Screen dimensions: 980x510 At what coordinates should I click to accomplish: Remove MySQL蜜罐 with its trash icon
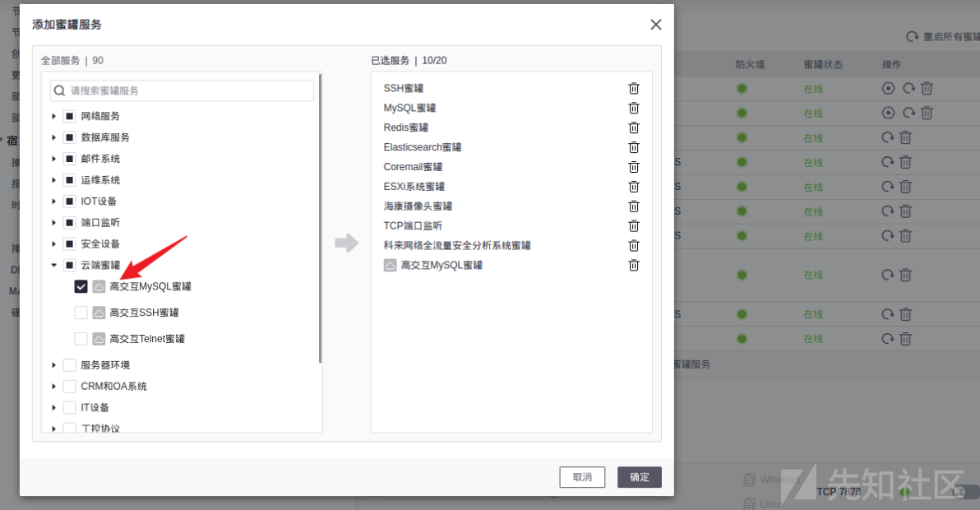pyautogui.click(x=634, y=108)
